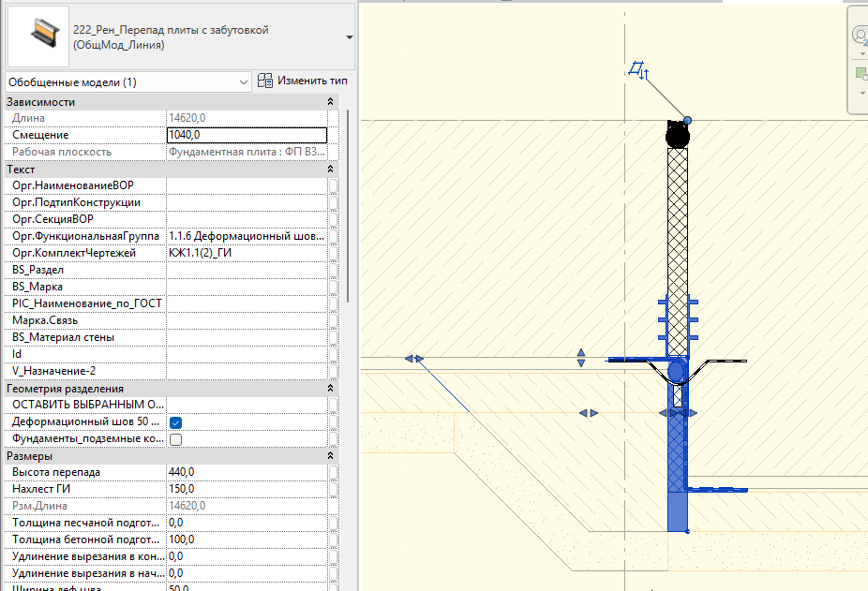The image size is (868, 591).
Task: Click associate parameter button for 'Орг.НаименованиеВОР'
Action: click(x=334, y=186)
